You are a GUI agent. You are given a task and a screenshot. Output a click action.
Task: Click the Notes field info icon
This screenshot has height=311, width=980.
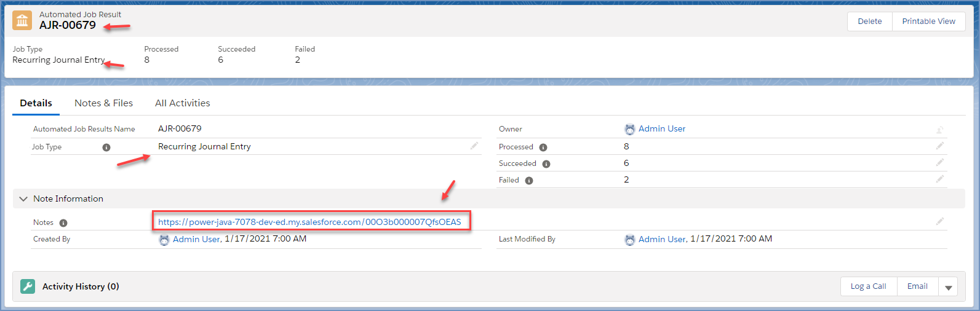pos(63,223)
